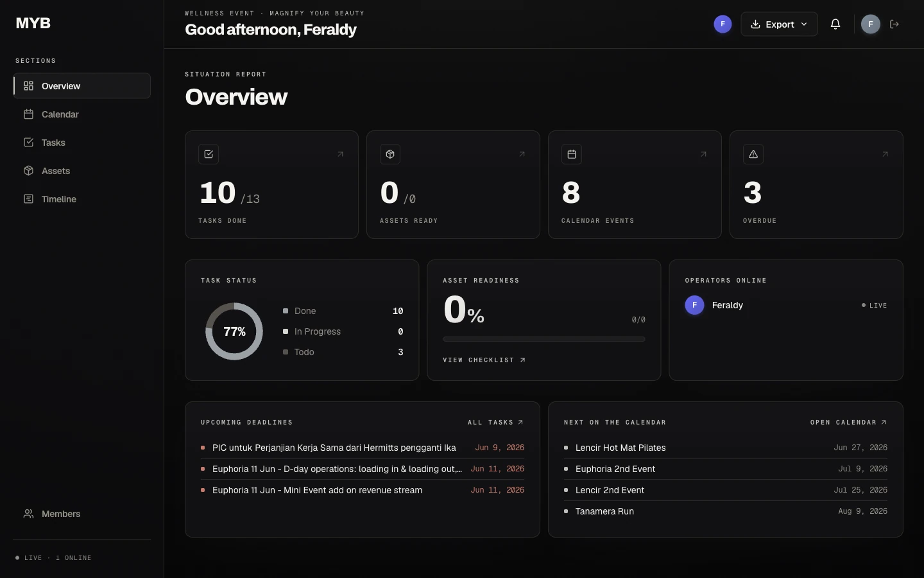Click the Calendar icon in sidebar
Image resolution: width=924 pixels, height=578 pixels.
tap(28, 114)
